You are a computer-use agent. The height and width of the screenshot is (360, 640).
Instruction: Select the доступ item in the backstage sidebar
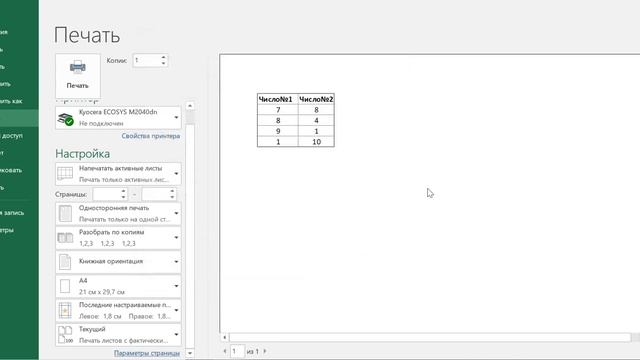12,136
